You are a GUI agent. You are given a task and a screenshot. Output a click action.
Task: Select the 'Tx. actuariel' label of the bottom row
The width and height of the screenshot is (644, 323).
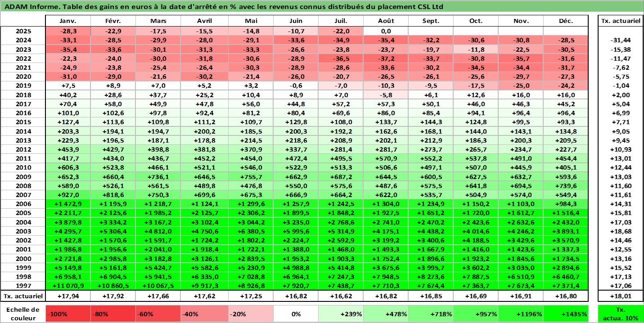click(23, 296)
